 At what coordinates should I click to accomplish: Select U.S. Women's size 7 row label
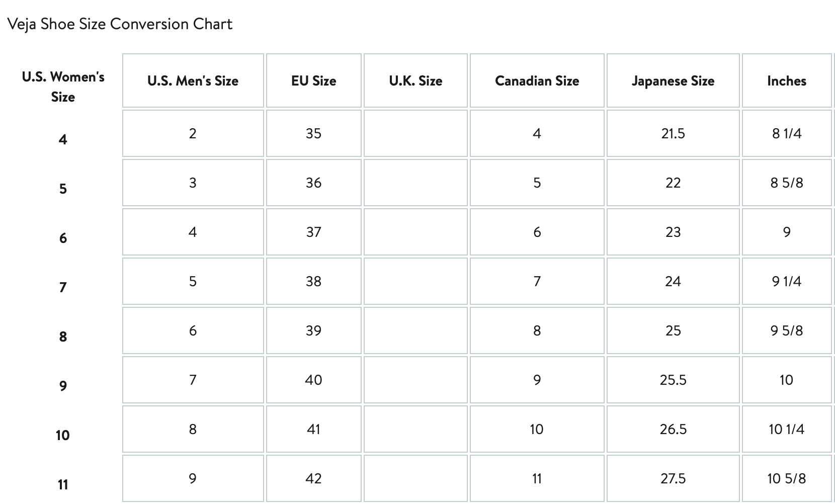pos(63,287)
